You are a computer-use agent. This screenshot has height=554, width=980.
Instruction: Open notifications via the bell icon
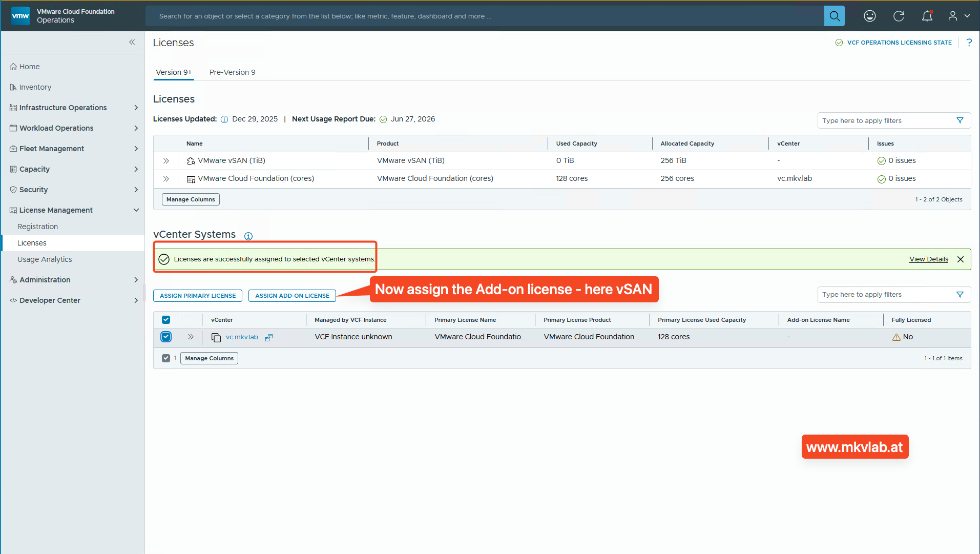[927, 16]
